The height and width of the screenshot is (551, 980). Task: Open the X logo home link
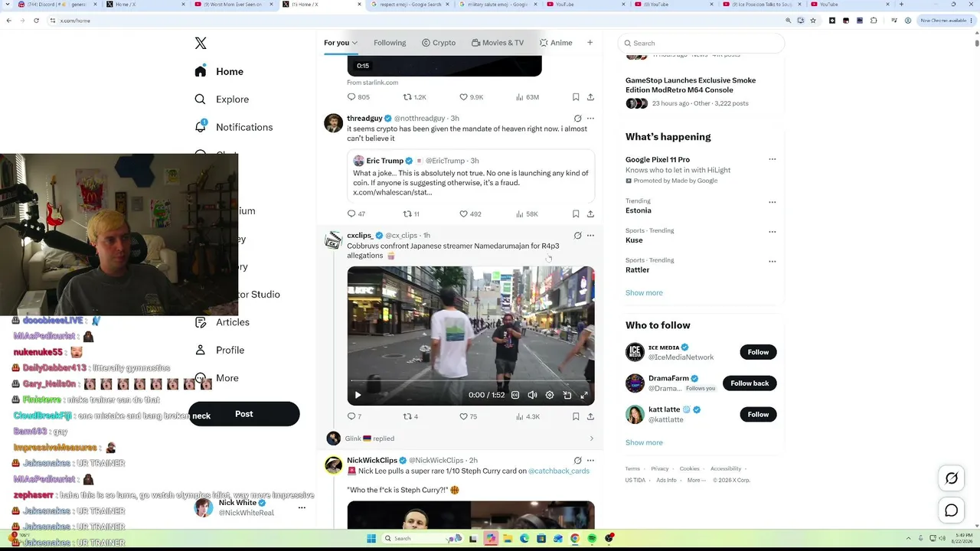click(201, 44)
